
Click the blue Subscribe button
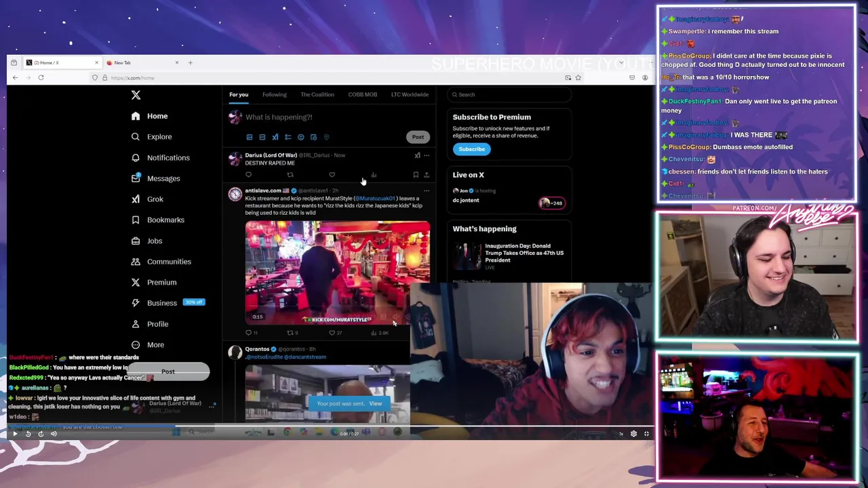(471, 149)
